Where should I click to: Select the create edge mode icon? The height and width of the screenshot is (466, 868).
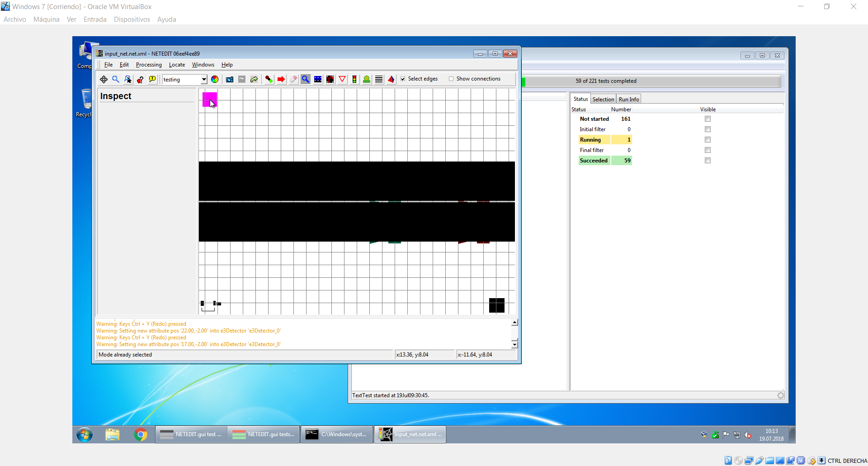click(x=269, y=80)
